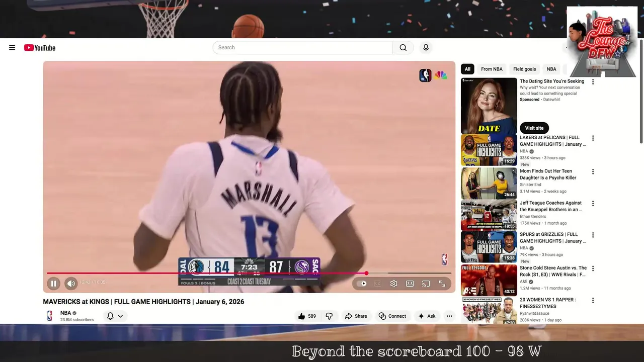Mute the video volume speaker
The height and width of the screenshot is (362, 644).
pos(71,284)
